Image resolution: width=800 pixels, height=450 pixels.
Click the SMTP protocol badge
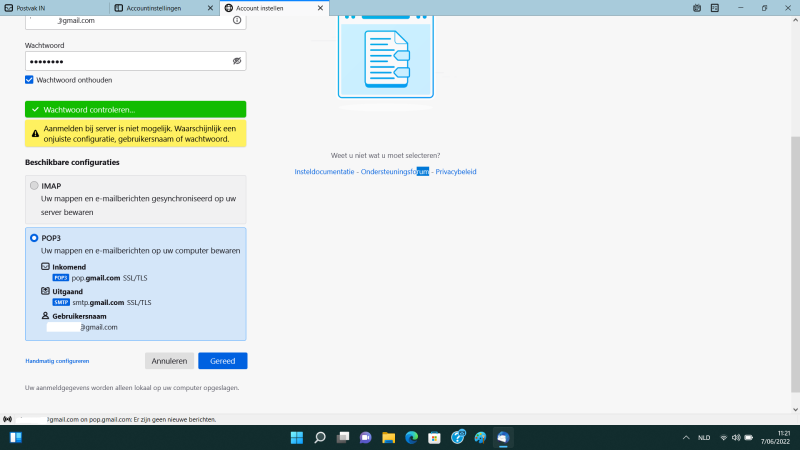[x=61, y=302]
